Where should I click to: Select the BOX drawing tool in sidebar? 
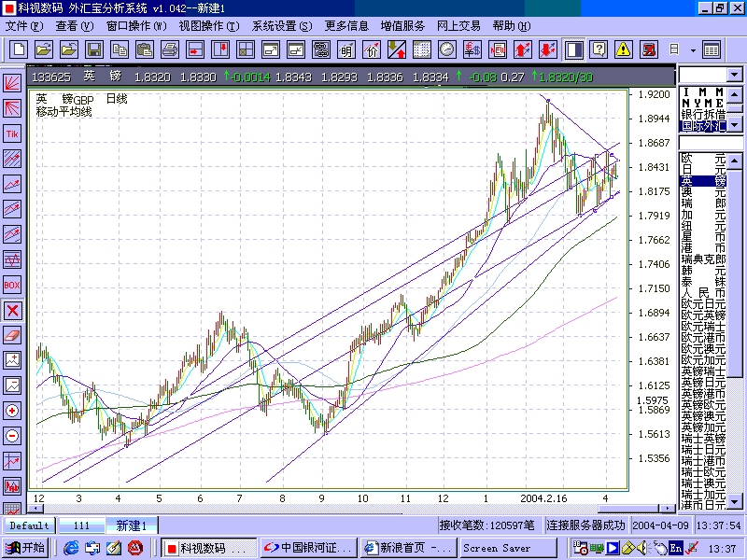tap(12, 286)
